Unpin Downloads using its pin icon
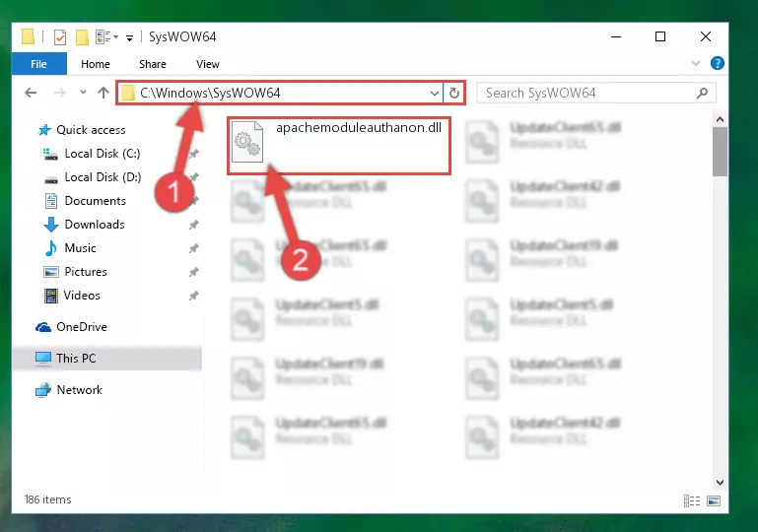Screen dimensions: 758x532 tap(194, 225)
